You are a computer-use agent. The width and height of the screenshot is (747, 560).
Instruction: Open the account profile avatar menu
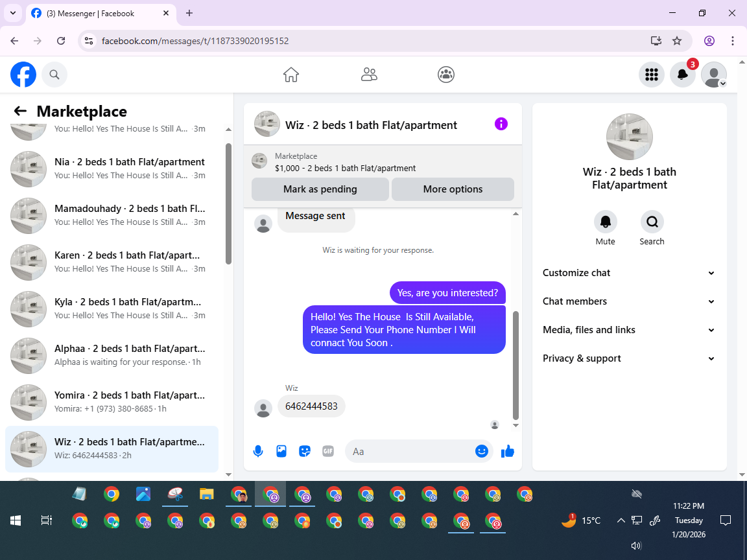tap(714, 75)
